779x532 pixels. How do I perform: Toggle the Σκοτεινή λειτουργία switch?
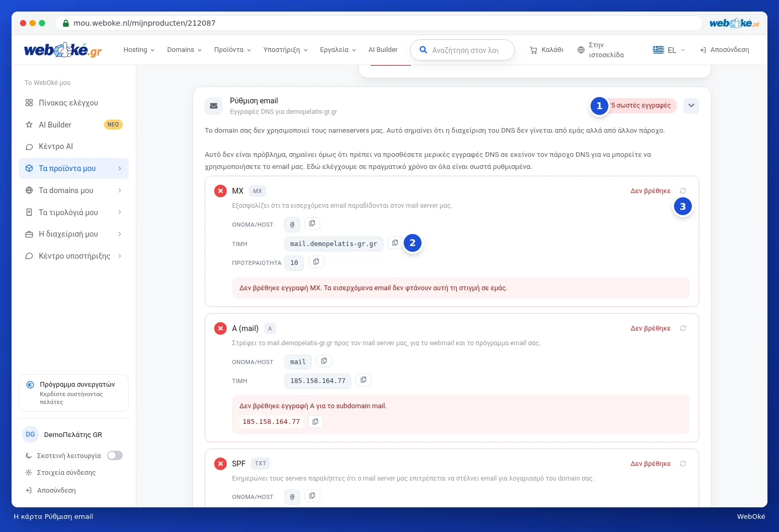point(115,456)
